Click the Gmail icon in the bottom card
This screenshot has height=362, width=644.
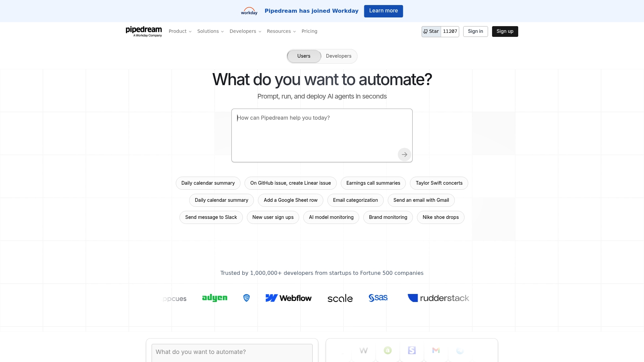click(436, 350)
